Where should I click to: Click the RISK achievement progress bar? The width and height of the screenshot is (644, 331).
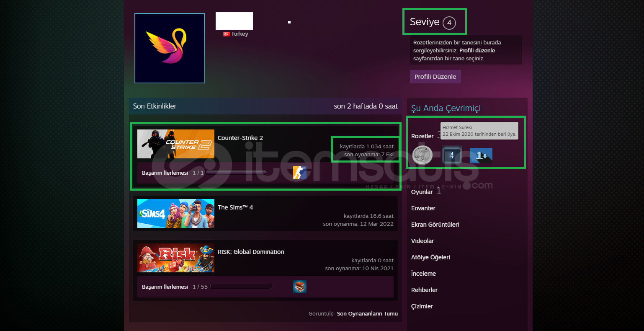(x=241, y=287)
